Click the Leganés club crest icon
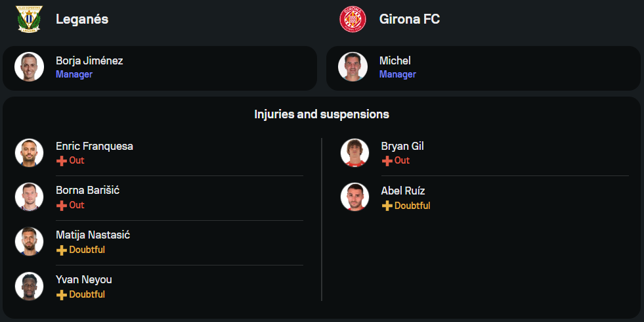This screenshot has width=644, height=322. (29, 19)
